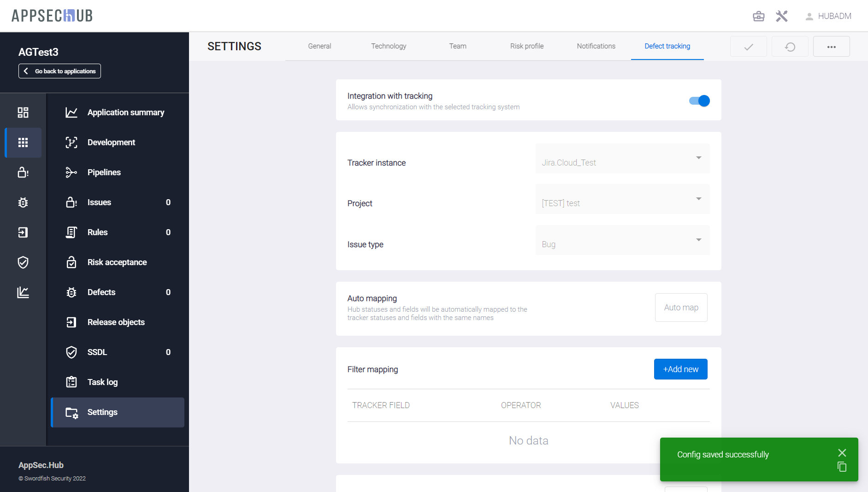Click the briefcase icon in top bar
The width and height of the screenshot is (868, 492).
pyautogui.click(x=758, y=17)
